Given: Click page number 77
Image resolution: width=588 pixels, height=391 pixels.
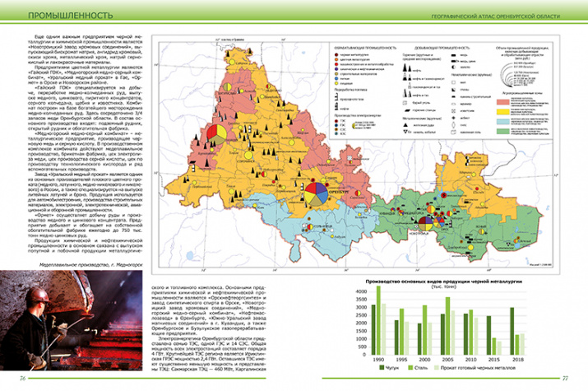Looking at the screenshot, I should tap(567, 378).
